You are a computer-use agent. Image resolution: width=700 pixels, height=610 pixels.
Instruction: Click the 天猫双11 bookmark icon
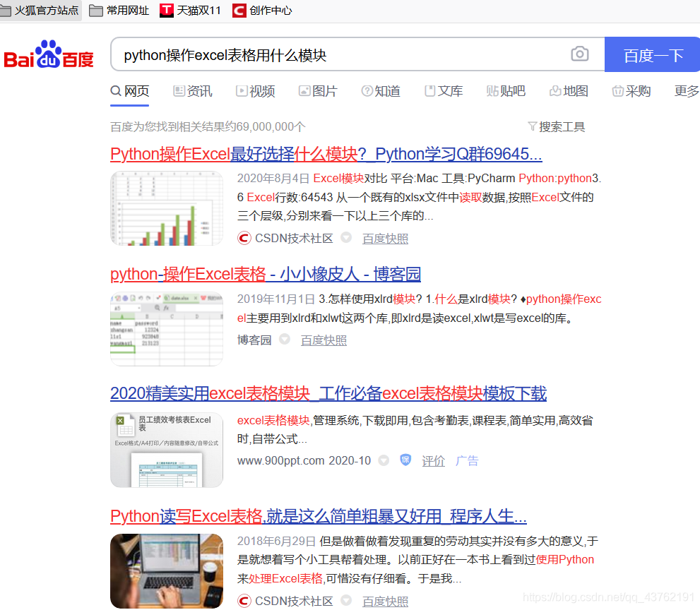tap(167, 10)
